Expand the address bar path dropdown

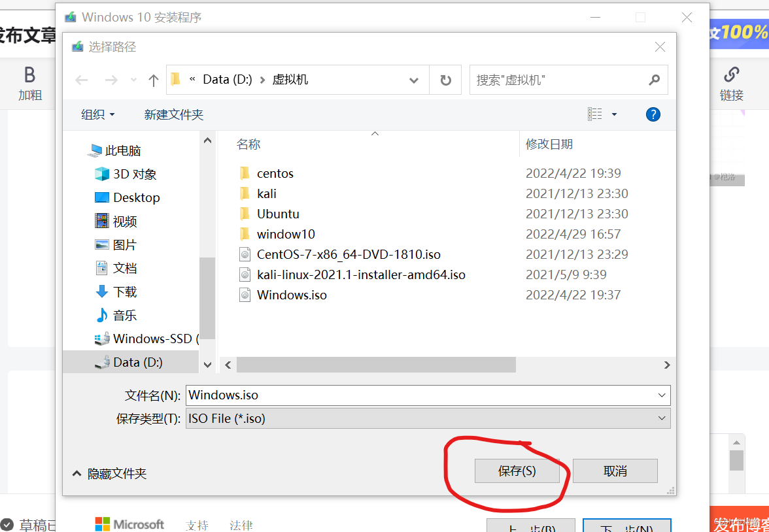click(x=413, y=80)
